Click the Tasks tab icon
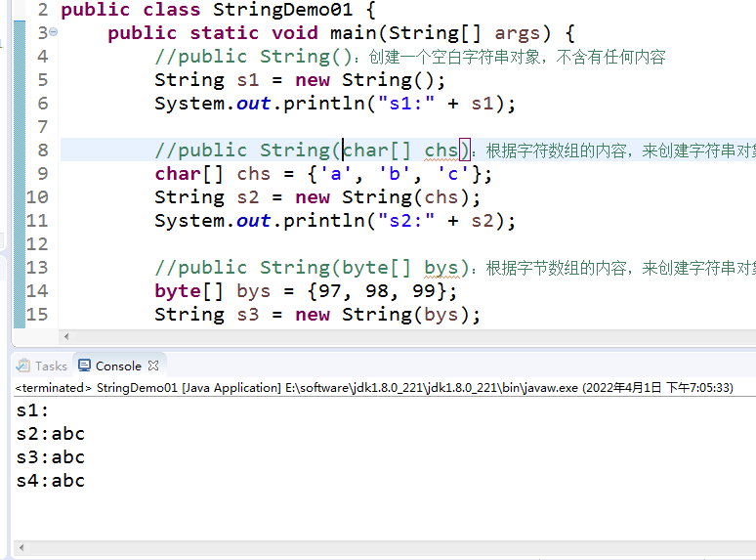756x560 pixels. (24, 366)
